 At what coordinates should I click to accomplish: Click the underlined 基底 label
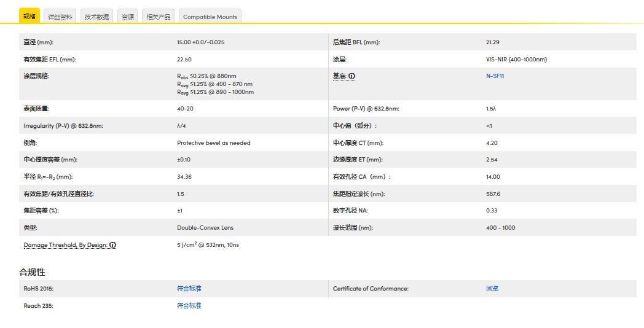point(339,76)
